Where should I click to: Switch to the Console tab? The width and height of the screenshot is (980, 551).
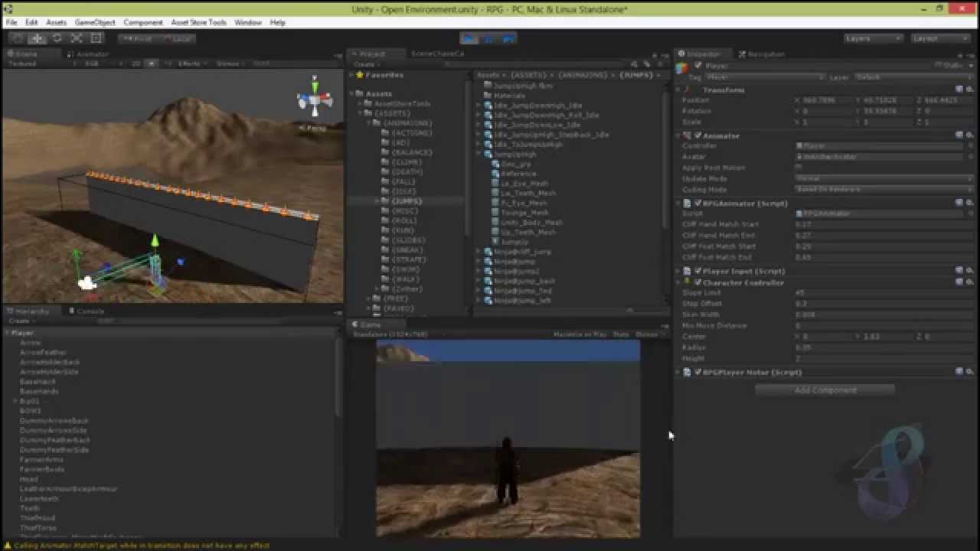(x=87, y=311)
